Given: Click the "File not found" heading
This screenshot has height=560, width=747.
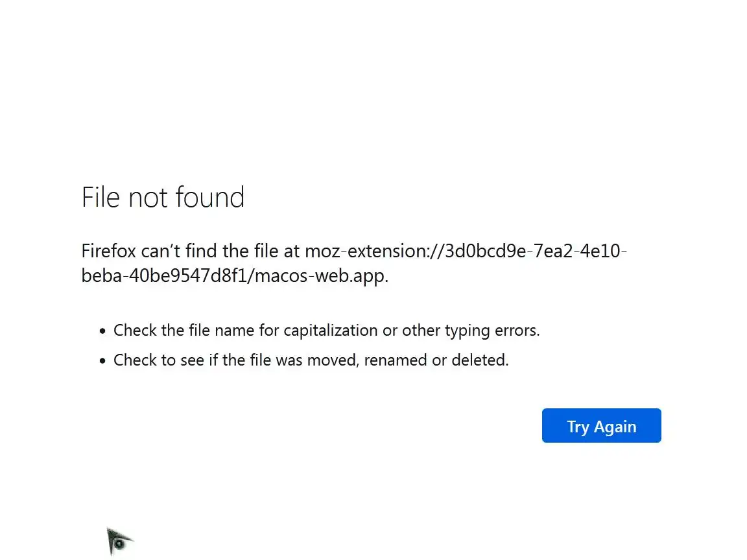Looking at the screenshot, I should pos(163,197).
